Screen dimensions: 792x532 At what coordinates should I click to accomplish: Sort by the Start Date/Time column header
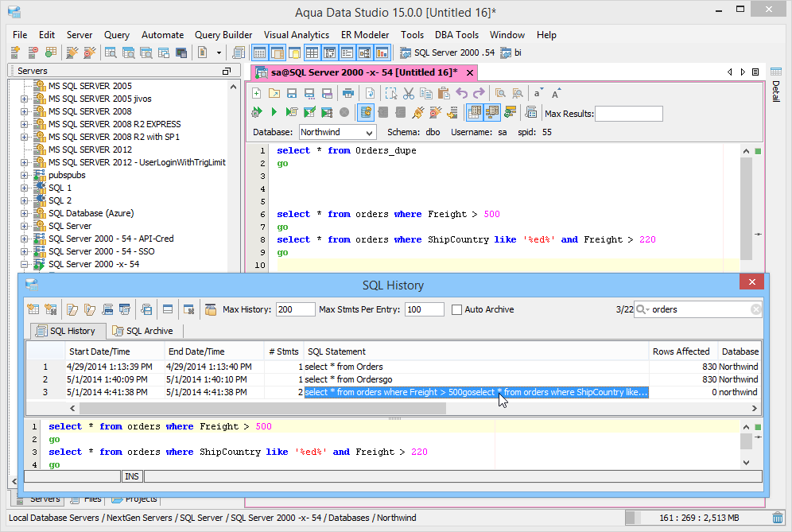tap(115, 351)
